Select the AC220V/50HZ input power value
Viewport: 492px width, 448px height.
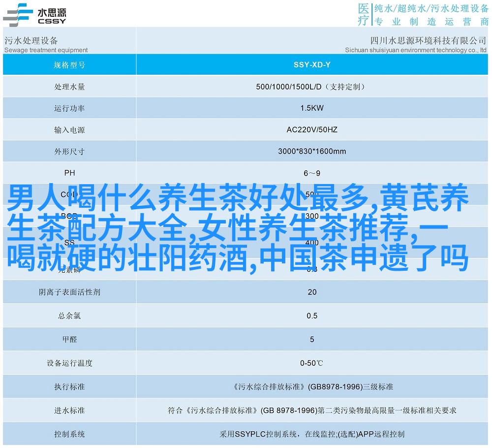[x=312, y=130]
